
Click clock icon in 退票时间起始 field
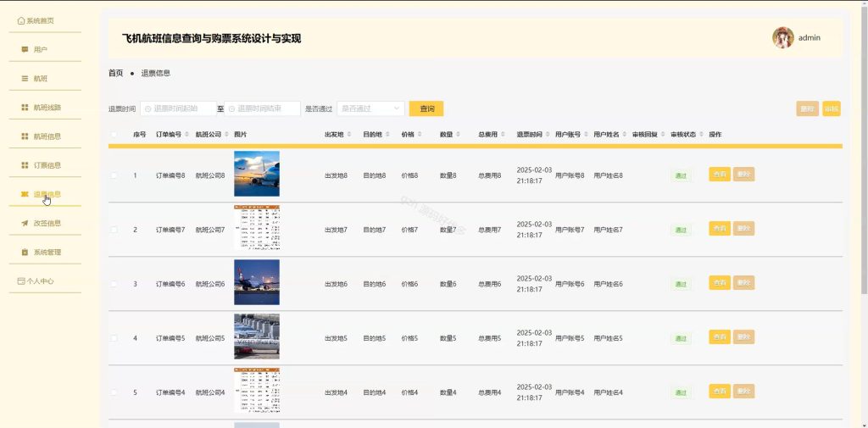[x=147, y=109]
